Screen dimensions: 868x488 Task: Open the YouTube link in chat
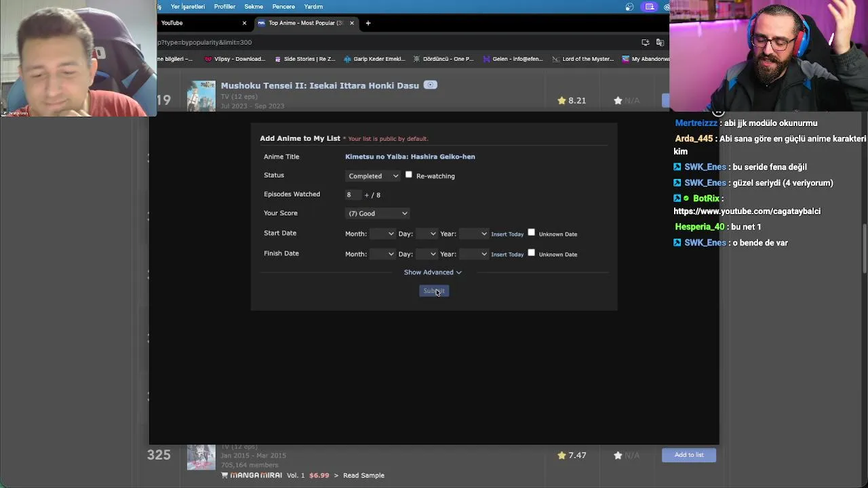(x=747, y=211)
